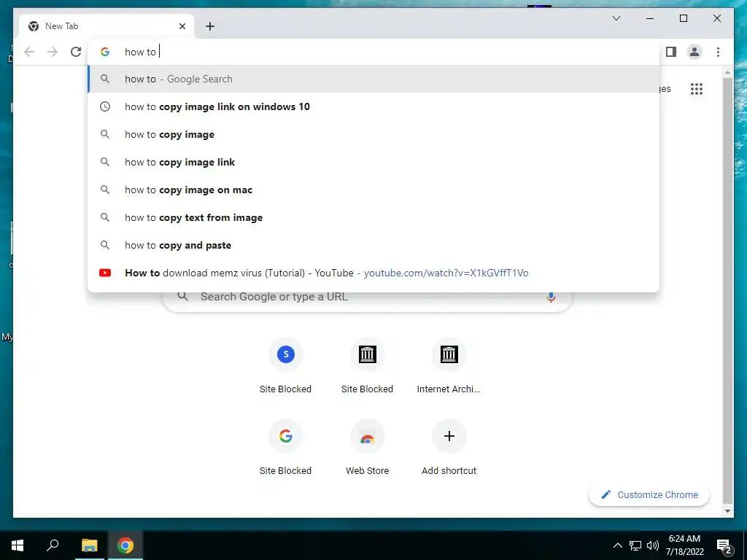
Task: Open Windows taskbar search
Action: pos(53,545)
